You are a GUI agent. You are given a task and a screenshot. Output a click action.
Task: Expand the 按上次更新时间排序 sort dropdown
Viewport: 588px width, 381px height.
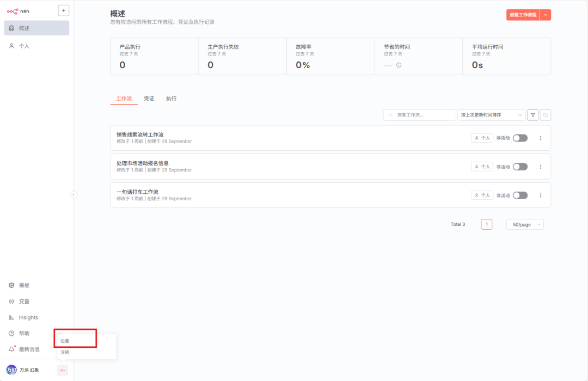492,115
